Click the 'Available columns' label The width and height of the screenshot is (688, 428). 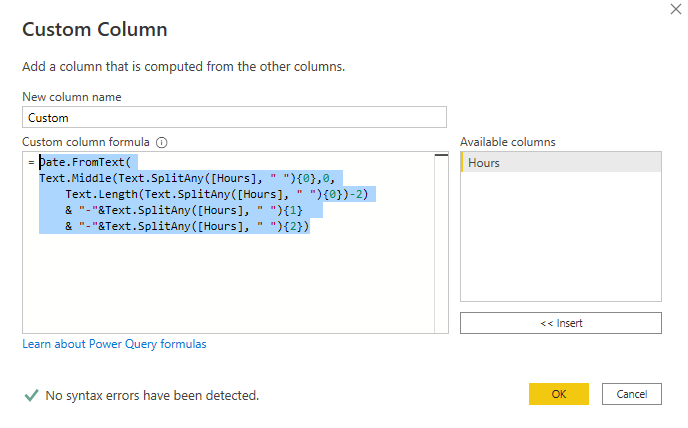508,142
